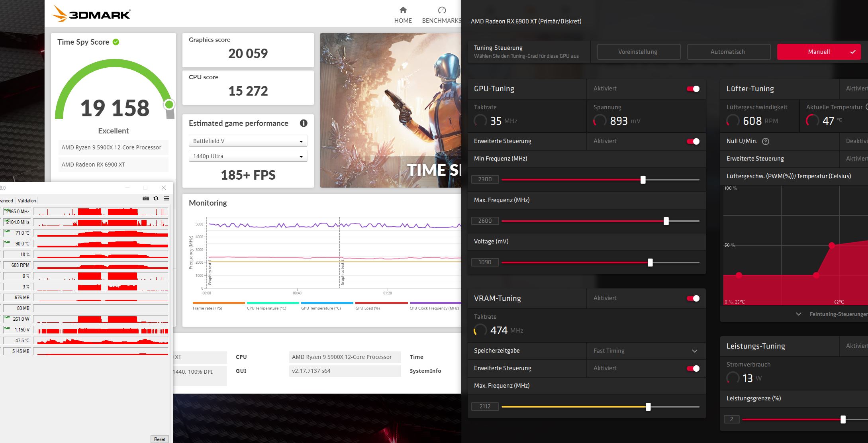Drag the Voltage mV slider to adjust

click(649, 262)
